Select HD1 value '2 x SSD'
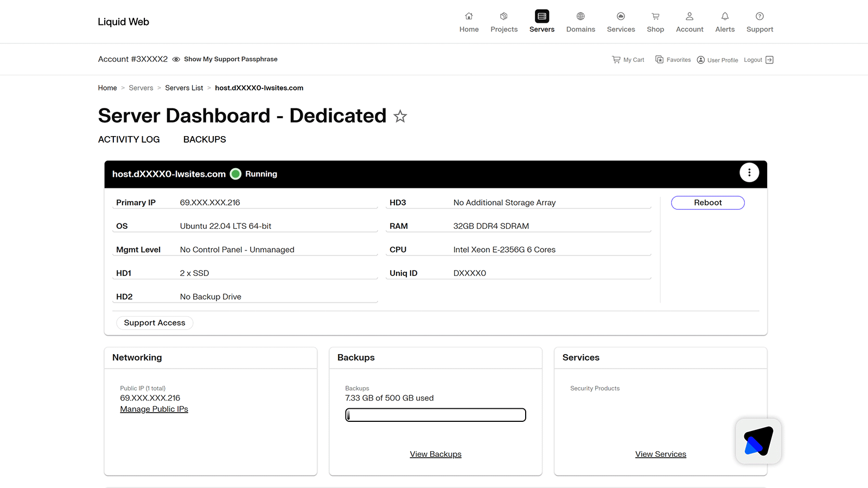This screenshot has width=868, height=488. (x=194, y=273)
